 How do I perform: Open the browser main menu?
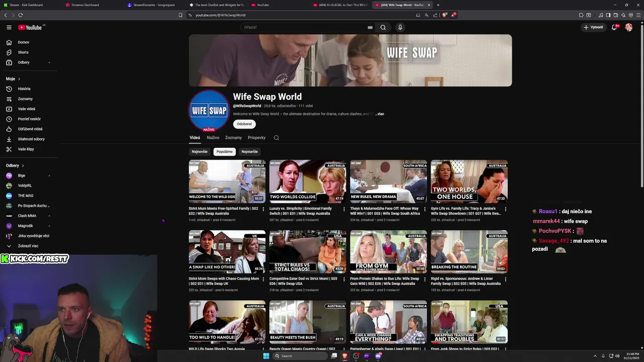pos(638,15)
